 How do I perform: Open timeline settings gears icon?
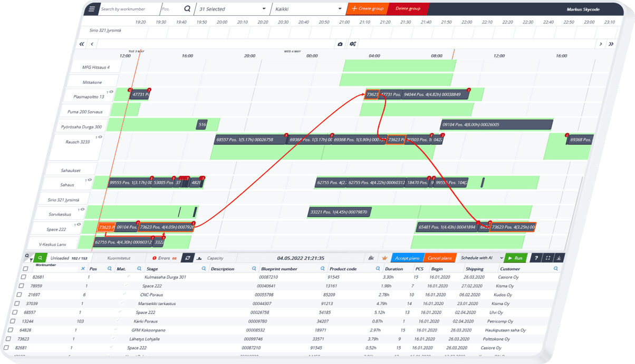tap(353, 44)
